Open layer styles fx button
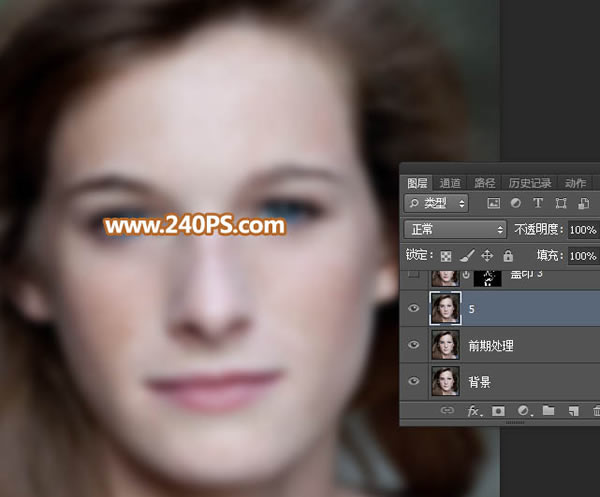The image size is (600, 497). pyautogui.click(x=474, y=411)
